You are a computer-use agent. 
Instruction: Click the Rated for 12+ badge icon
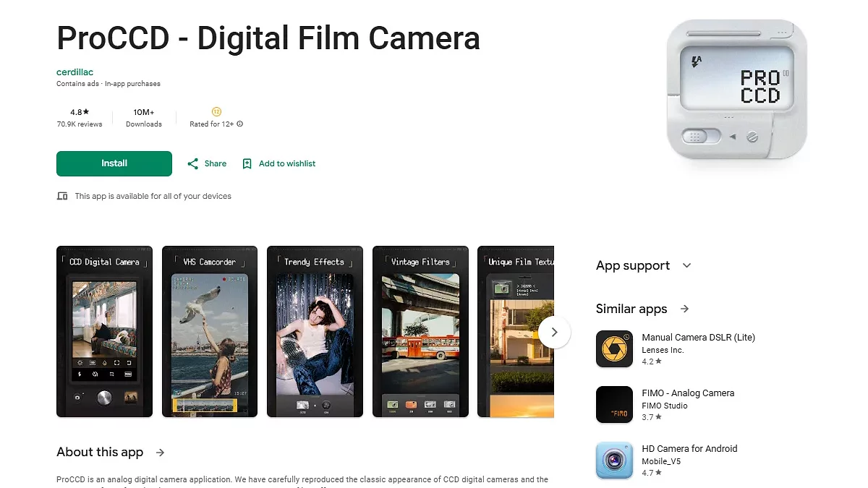(x=216, y=111)
